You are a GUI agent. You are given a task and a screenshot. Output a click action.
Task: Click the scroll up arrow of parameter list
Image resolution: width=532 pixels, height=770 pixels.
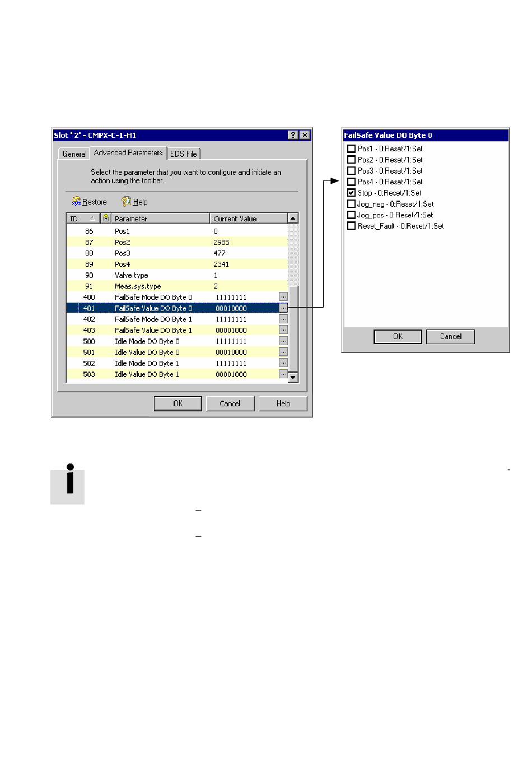(x=293, y=218)
